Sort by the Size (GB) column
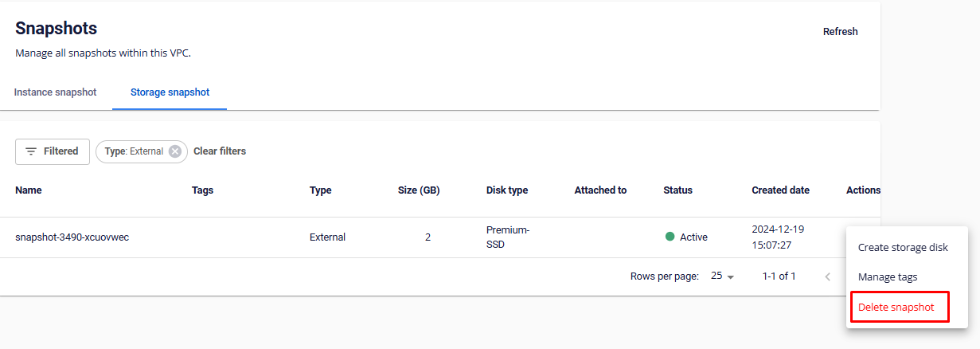Image resolution: width=980 pixels, height=349 pixels. coord(419,190)
